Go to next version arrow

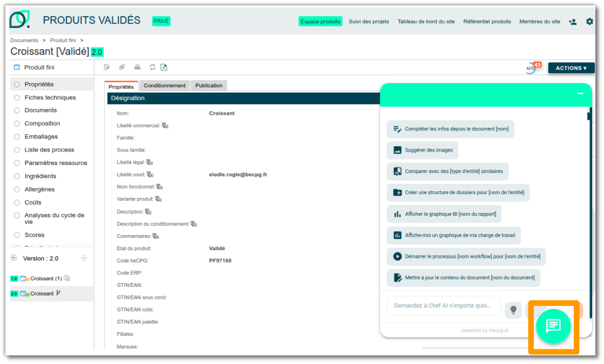pos(84,258)
